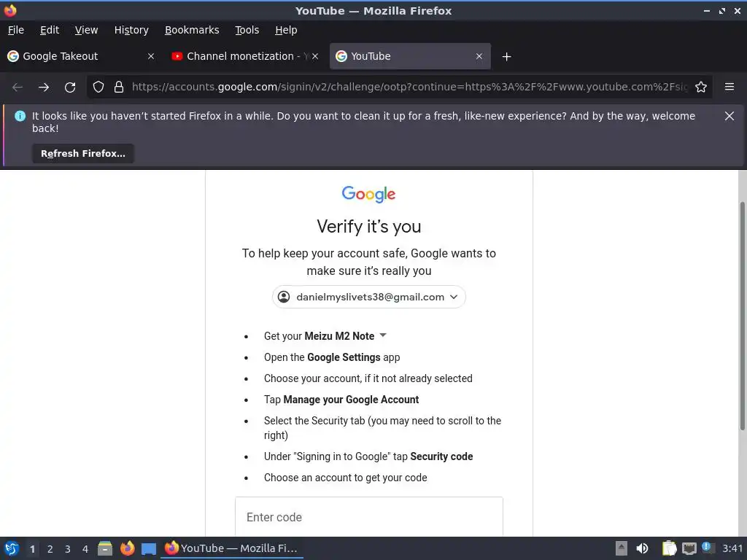Click the browser forward arrow
The height and width of the screenshot is (560, 747).
pyautogui.click(x=44, y=87)
